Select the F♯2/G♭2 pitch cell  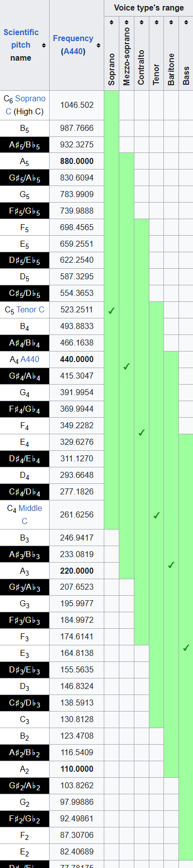point(25,819)
